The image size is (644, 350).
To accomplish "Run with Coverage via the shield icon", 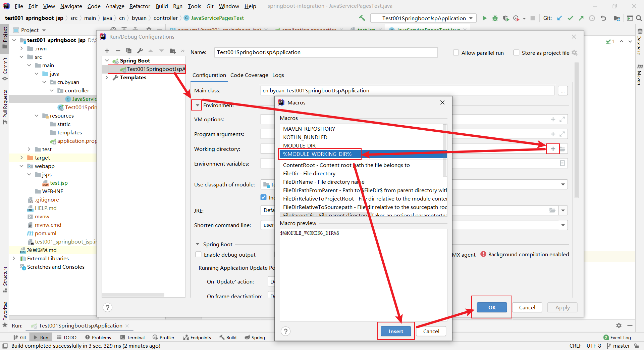I will (506, 18).
